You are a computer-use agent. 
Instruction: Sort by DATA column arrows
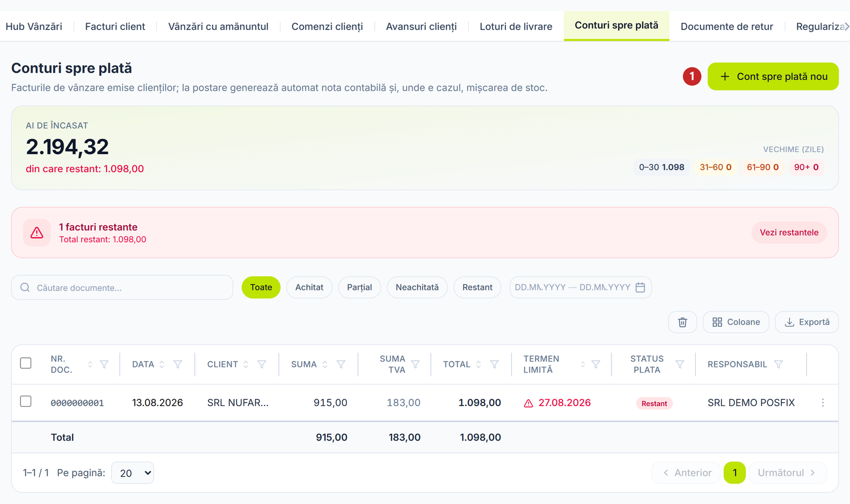point(162,364)
